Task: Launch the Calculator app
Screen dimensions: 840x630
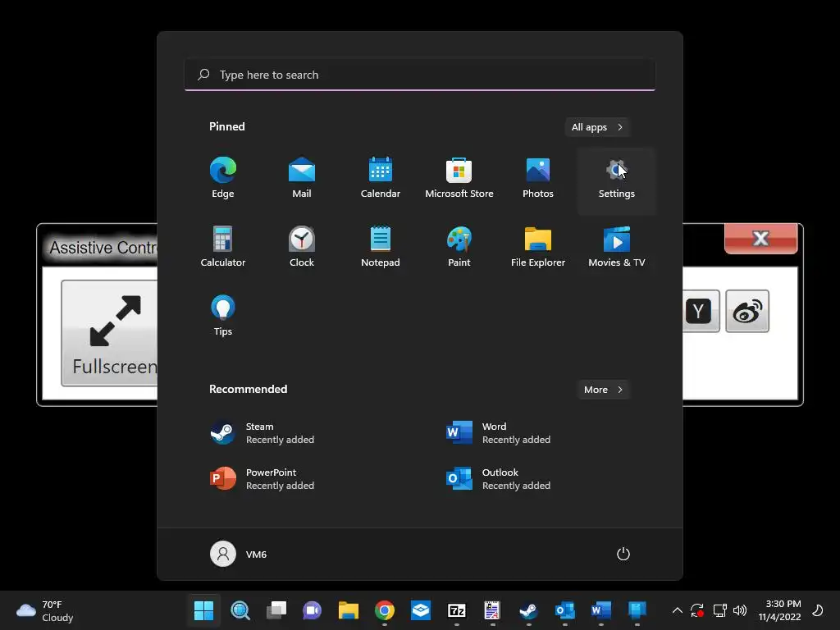Action: click(223, 247)
